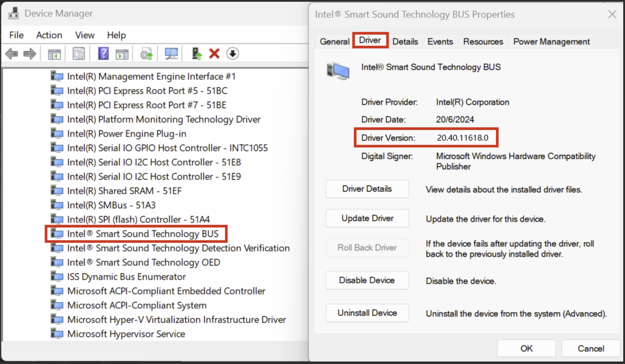The width and height of the screenshot is (625, 364).
Task: Close the Properties dialog with X
Action: point(612,14)
